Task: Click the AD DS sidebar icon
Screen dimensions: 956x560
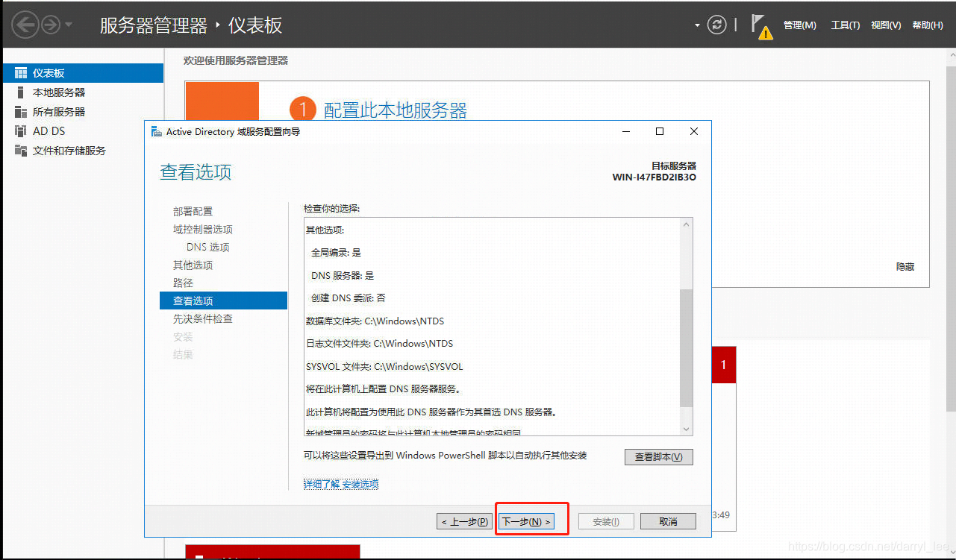Action: [21, 131]
